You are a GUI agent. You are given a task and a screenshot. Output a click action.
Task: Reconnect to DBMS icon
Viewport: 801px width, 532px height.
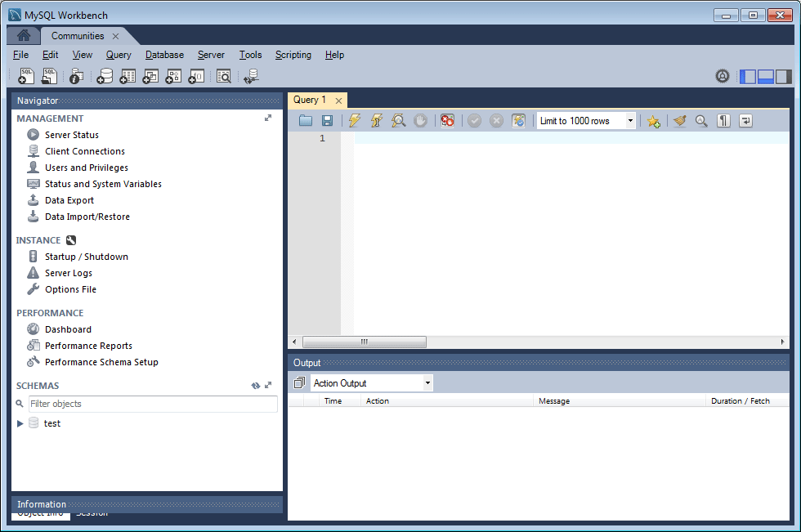coord(252,76)
